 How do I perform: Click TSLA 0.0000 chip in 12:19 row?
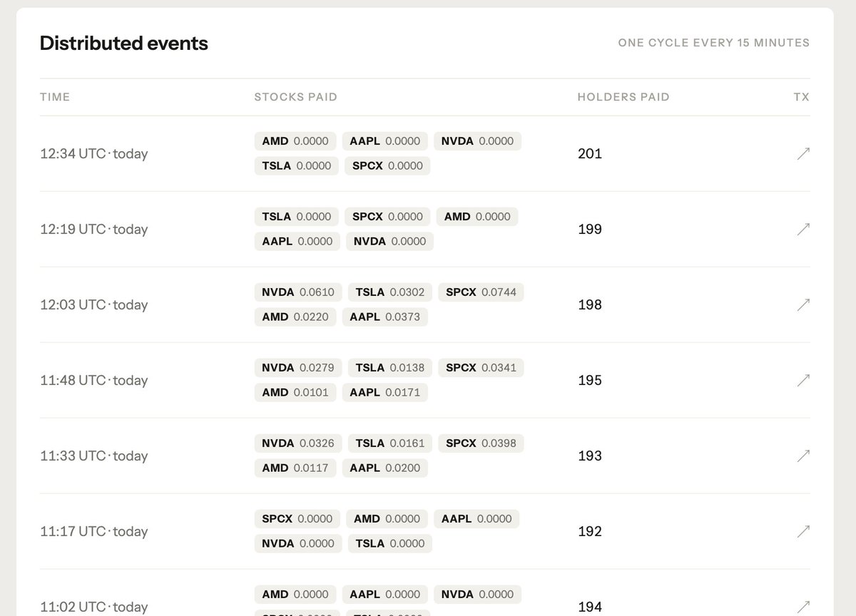click(297, 217)
